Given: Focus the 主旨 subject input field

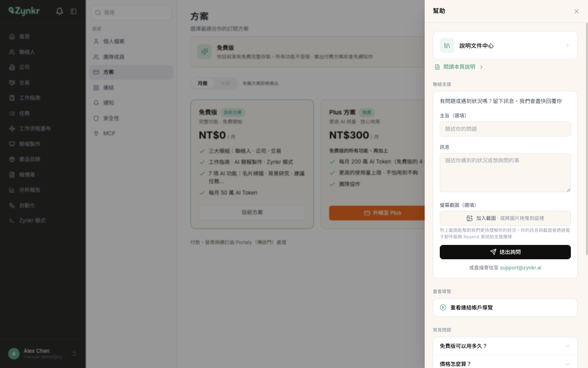Looking at the screenshot, I should coord(505,129).
